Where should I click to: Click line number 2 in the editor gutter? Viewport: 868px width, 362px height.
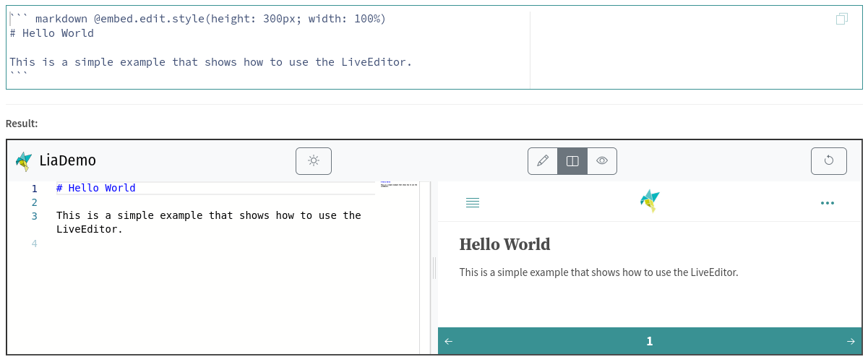point(35,202)
